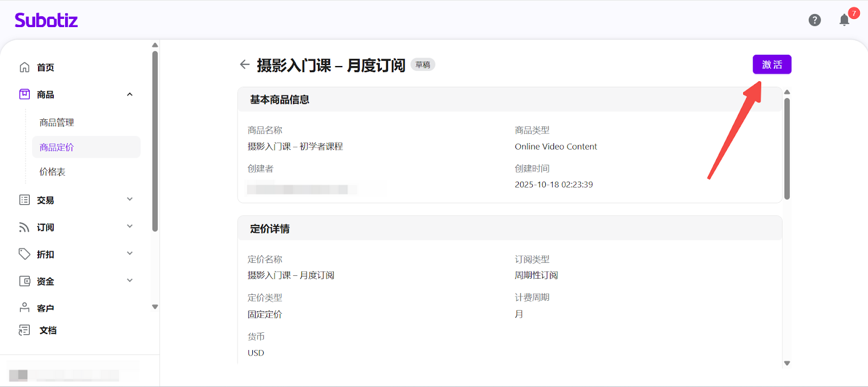
Task: Click the home icon in sidebar
Action: pos(24,67)
